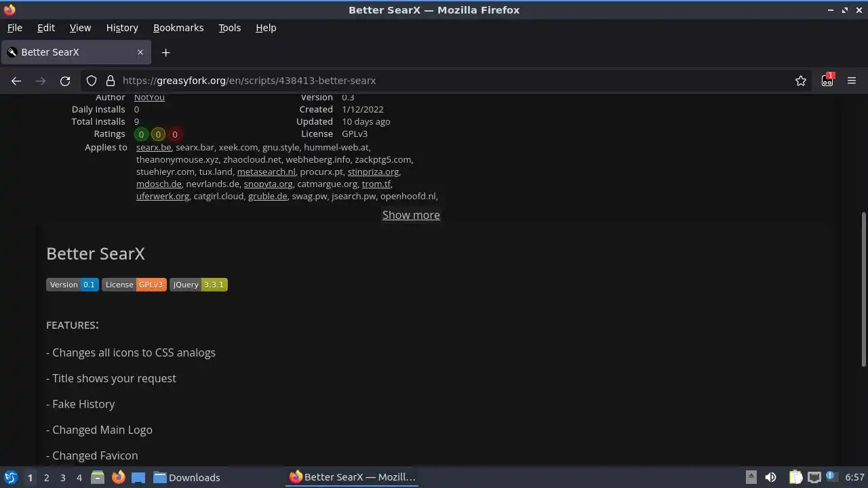
Task: Click the Version 0.1 badge
Action: click(73, 285)
